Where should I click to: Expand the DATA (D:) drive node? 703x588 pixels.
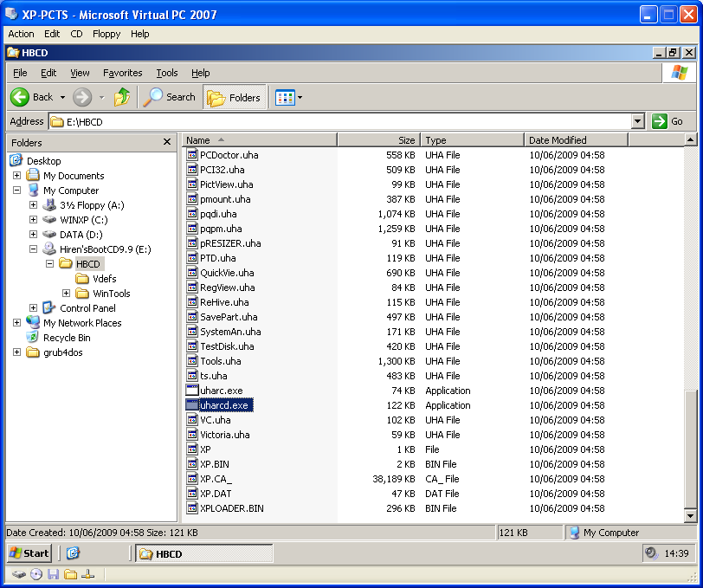[x=33, y=234]
